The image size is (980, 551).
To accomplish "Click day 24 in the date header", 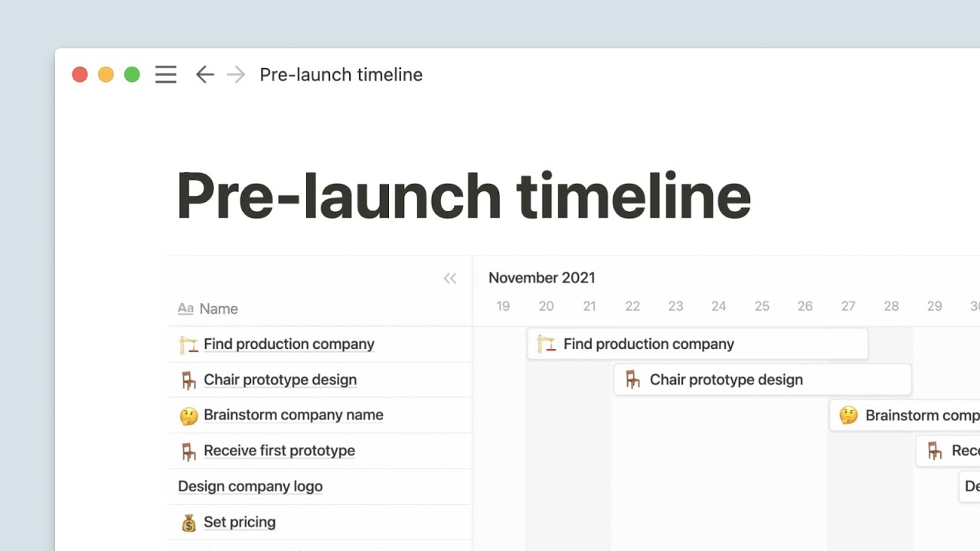I will tap(718, 306).
